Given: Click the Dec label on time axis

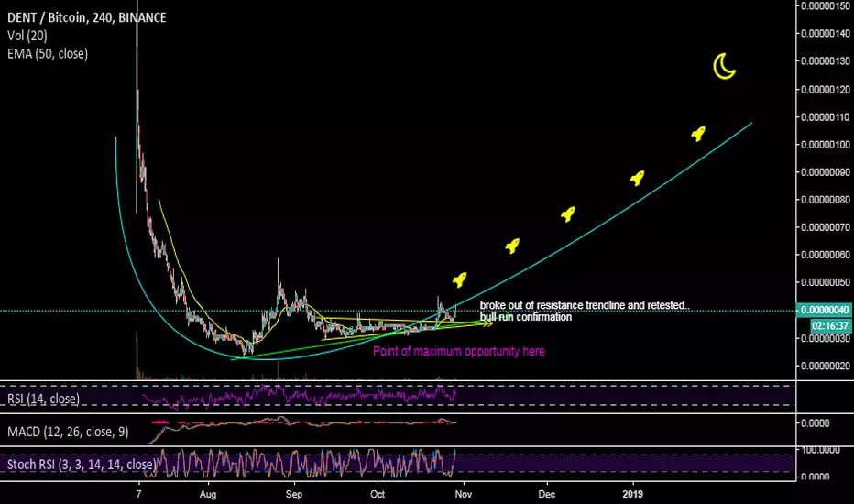Looking at the screenshot, I should click(x=547, y=494).
